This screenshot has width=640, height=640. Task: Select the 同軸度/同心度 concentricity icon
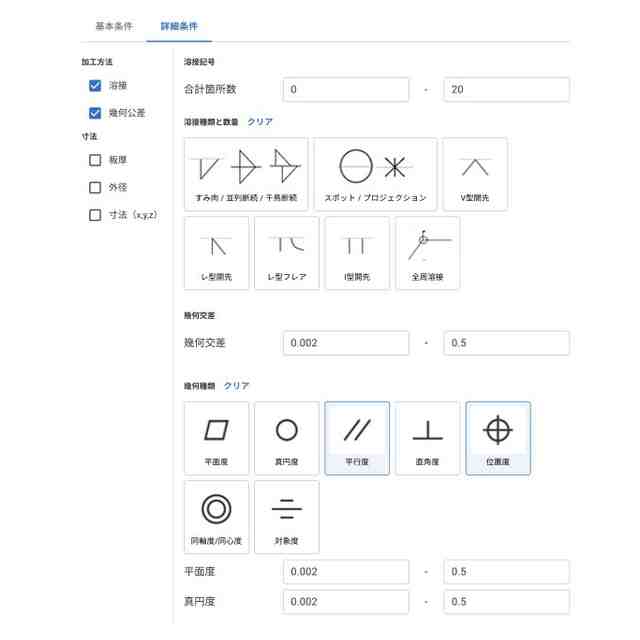pyautogui.click(x=217, y=517)
